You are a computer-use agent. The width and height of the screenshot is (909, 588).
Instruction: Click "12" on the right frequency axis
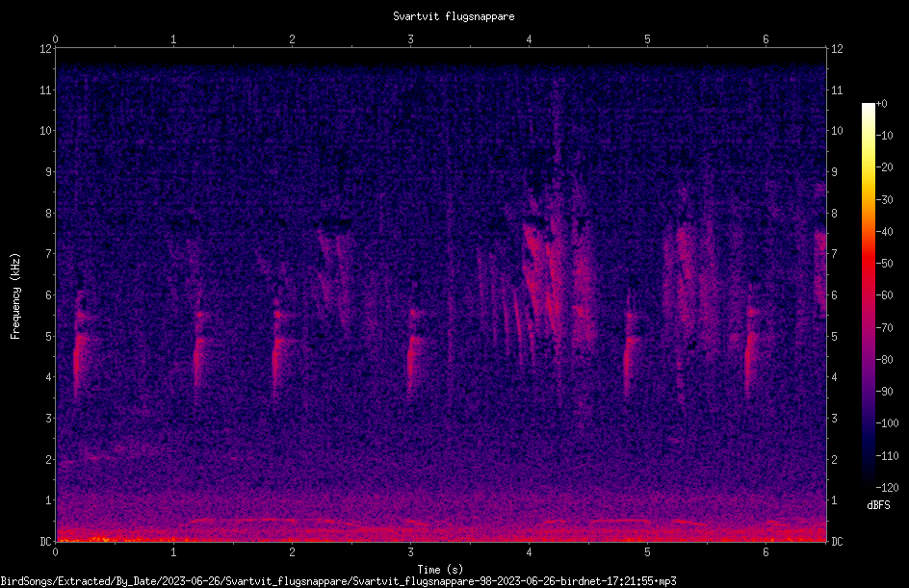point(837,49)
